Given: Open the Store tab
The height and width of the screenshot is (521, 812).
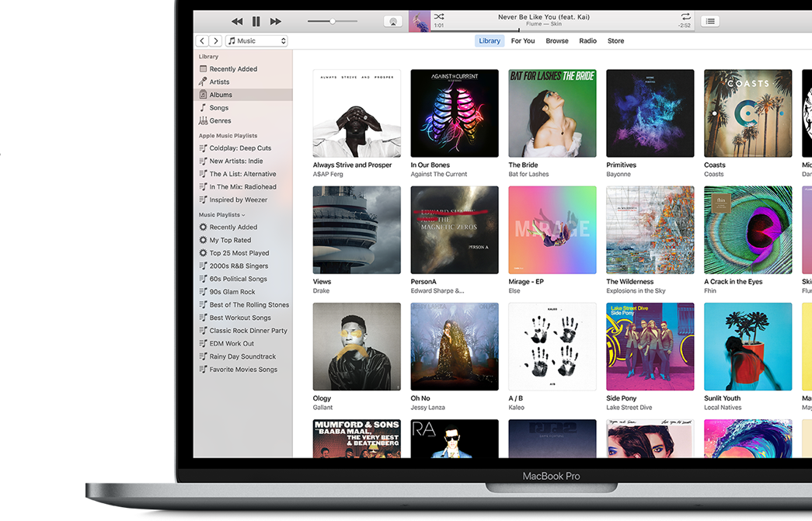Looking at the screenshot, I should click(x=615, y=41).
